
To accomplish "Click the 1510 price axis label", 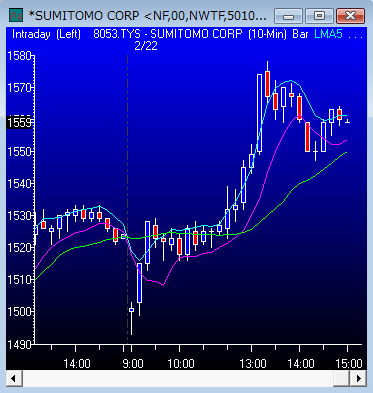I will pyautogui.click(x=19, y=279).
